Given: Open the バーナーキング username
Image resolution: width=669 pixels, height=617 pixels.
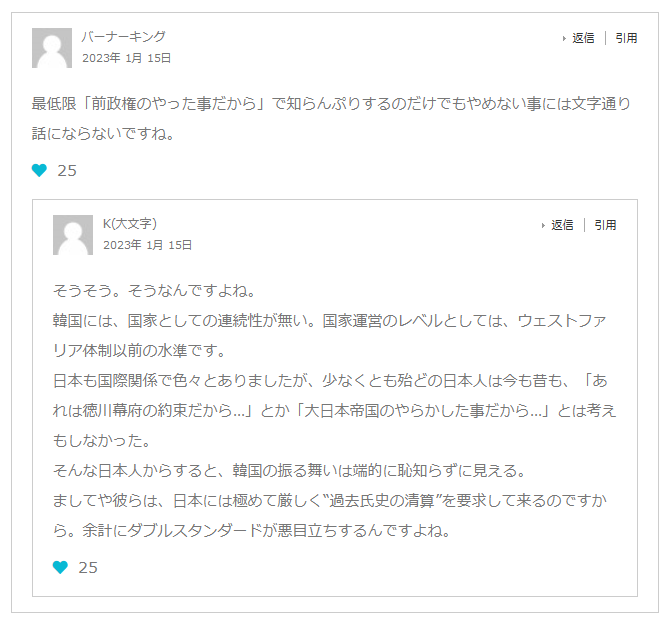Looking at the screenshot, I should tap(124, 37).
